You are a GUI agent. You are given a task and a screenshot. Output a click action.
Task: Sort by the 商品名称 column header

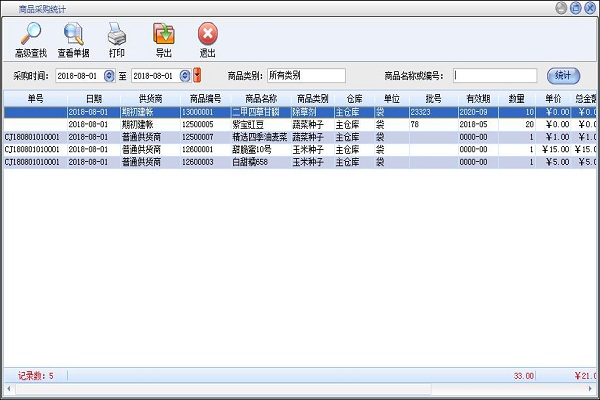[x=260, y=99]
